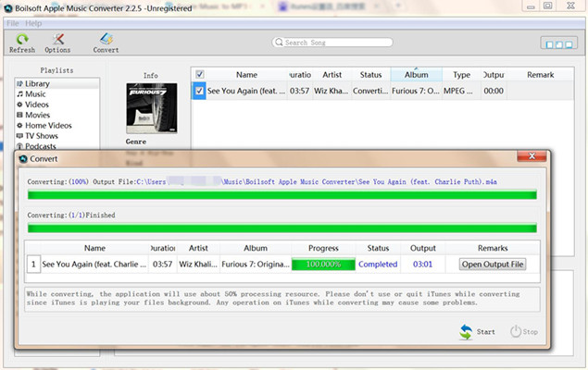Screen dimensions: 588x370
Task: Click the view layout toggle icon
Action: point(558,44)
